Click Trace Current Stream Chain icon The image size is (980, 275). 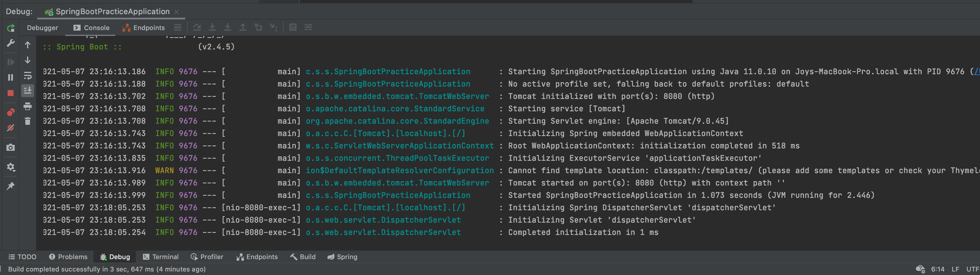click(x=308, y=27)
